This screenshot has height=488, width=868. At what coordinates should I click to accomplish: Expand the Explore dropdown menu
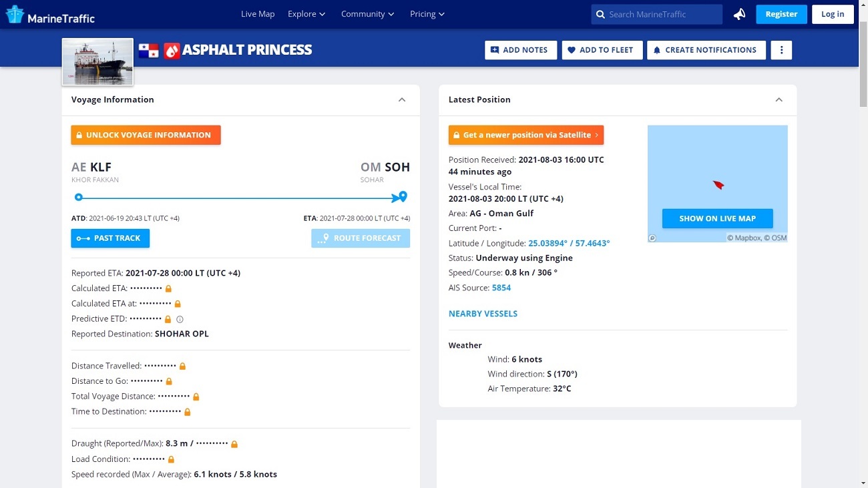click(306, 14)
